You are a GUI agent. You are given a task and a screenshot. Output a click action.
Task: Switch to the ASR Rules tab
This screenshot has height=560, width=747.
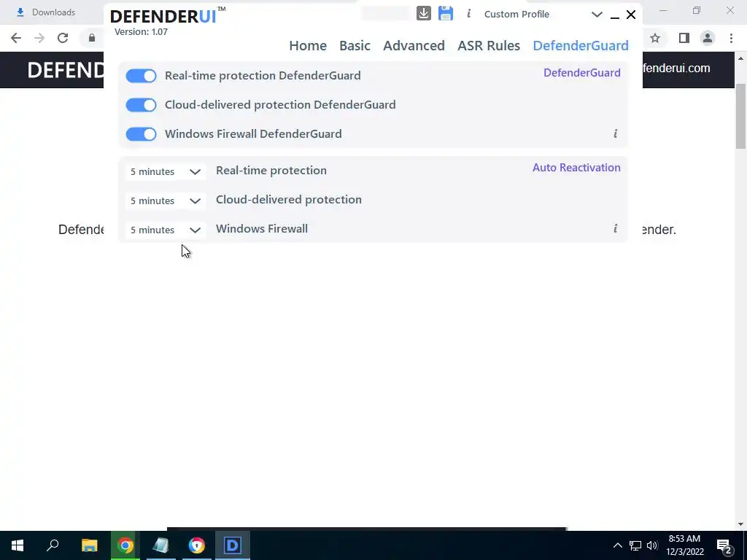[x=489, y=46]
